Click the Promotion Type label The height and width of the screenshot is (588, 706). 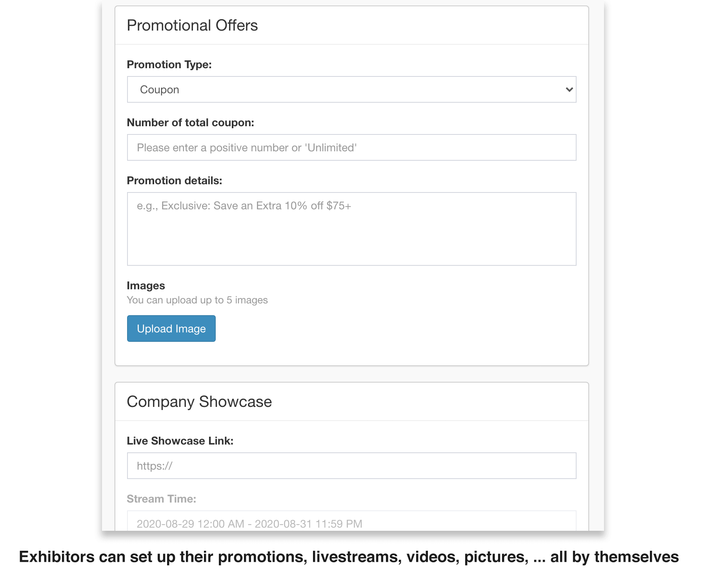(169, 64)
